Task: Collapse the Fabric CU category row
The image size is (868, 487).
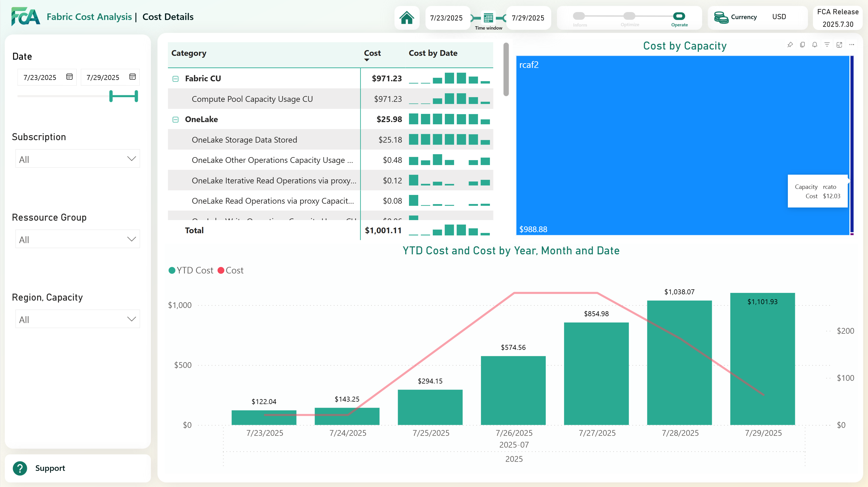Action: coord(176,78)
